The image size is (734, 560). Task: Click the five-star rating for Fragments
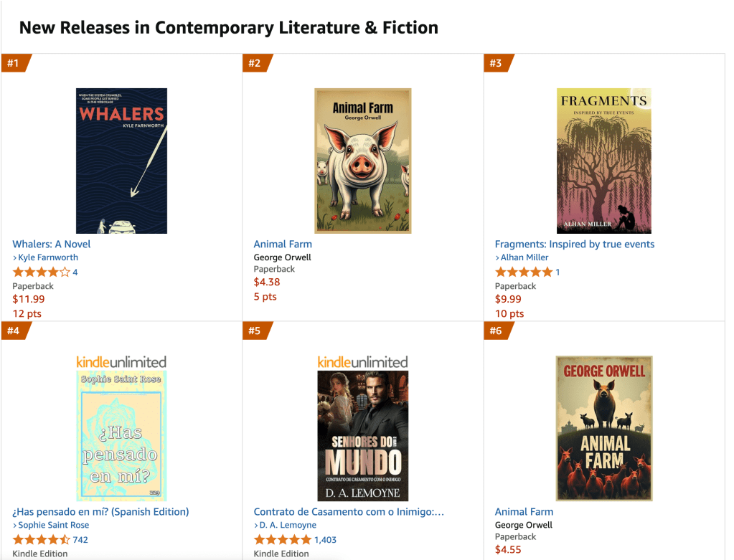[x=524, y=272]
